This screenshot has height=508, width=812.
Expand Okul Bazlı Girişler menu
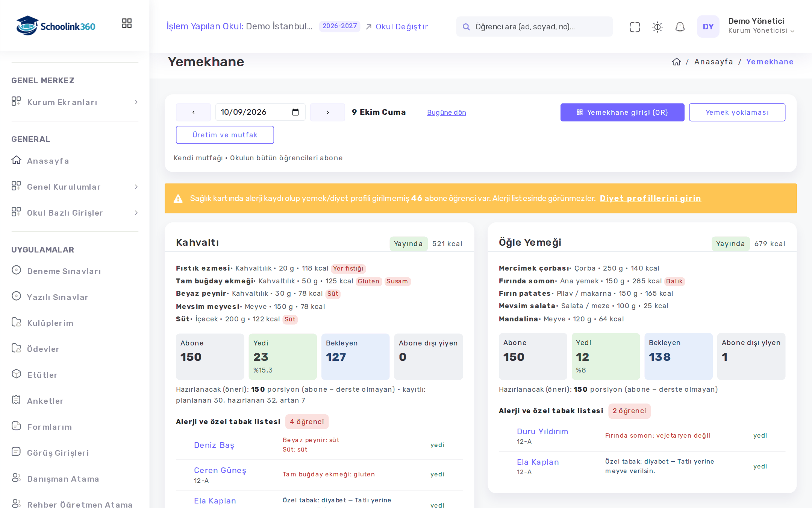[x=75, y=213]
